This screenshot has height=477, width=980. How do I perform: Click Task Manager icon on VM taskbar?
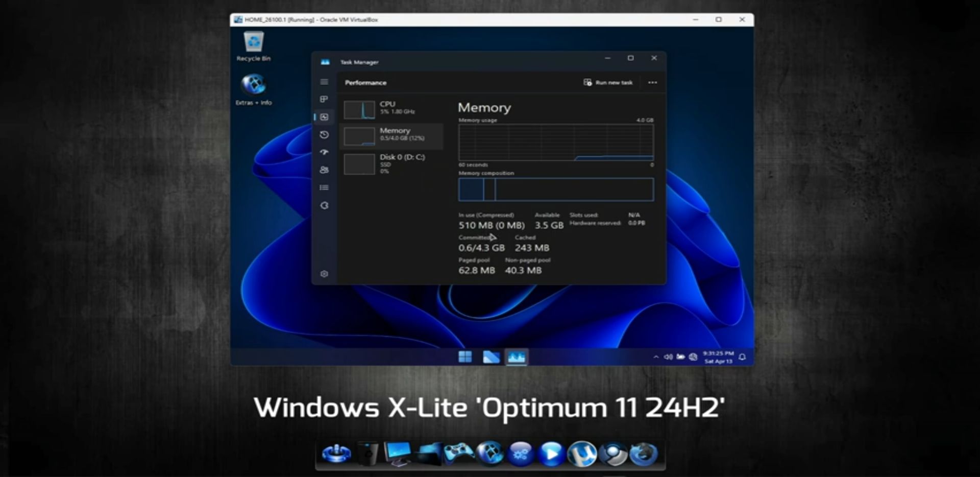(516, 357)
